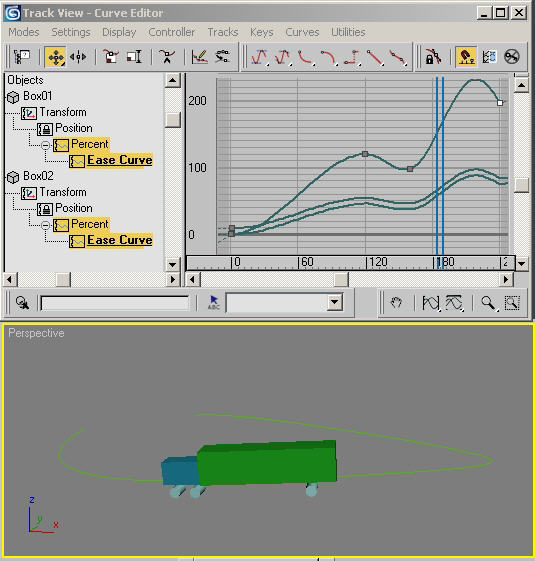Set tangents to Auto icon
The width and height of the screenshot is (535, 561).
tap(260, 57)
